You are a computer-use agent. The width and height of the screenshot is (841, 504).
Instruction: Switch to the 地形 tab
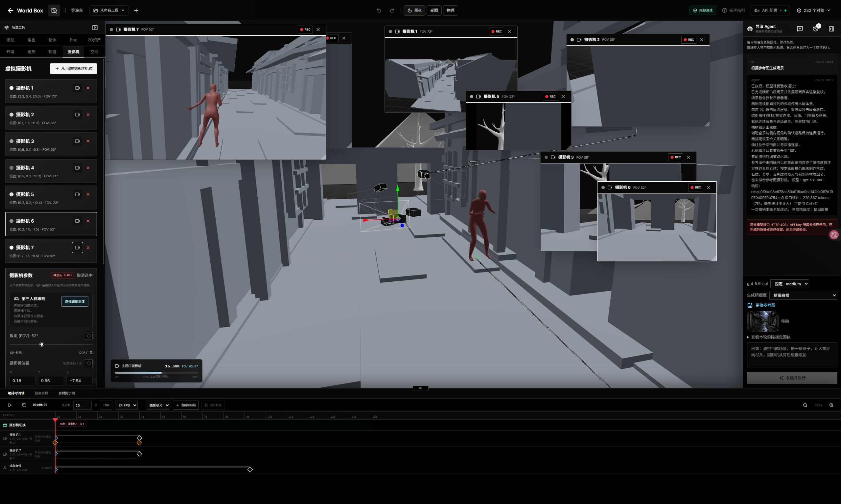31,52
